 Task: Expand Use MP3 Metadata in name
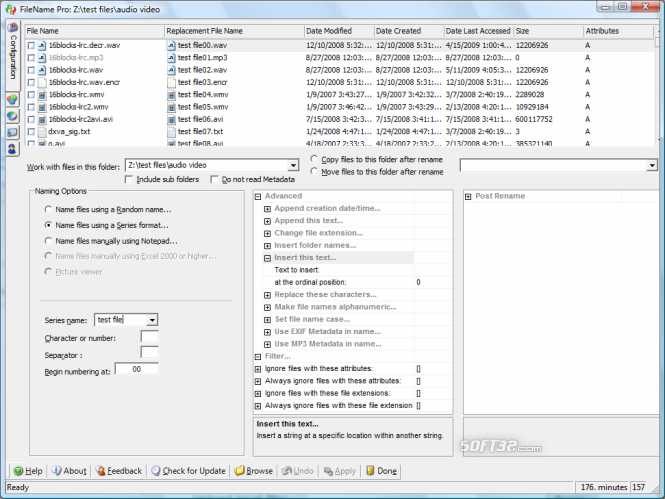267,344
